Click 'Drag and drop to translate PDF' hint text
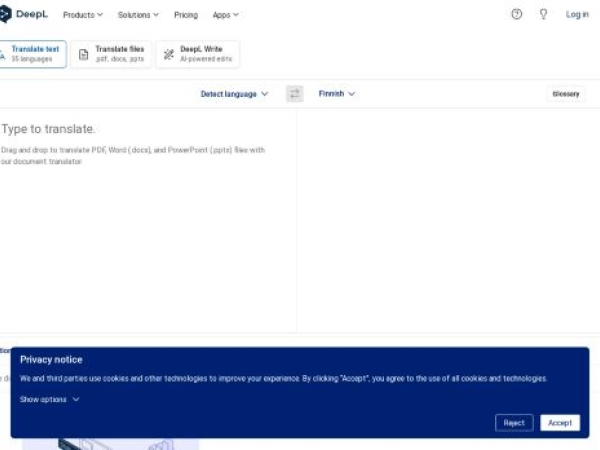The width and height of the screenshot is (600, 450). (x=133, y=156)
